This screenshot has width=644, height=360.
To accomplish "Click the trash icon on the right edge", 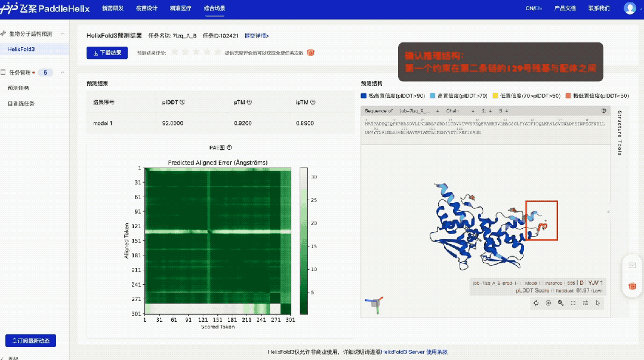I will (x=631, y=286).
